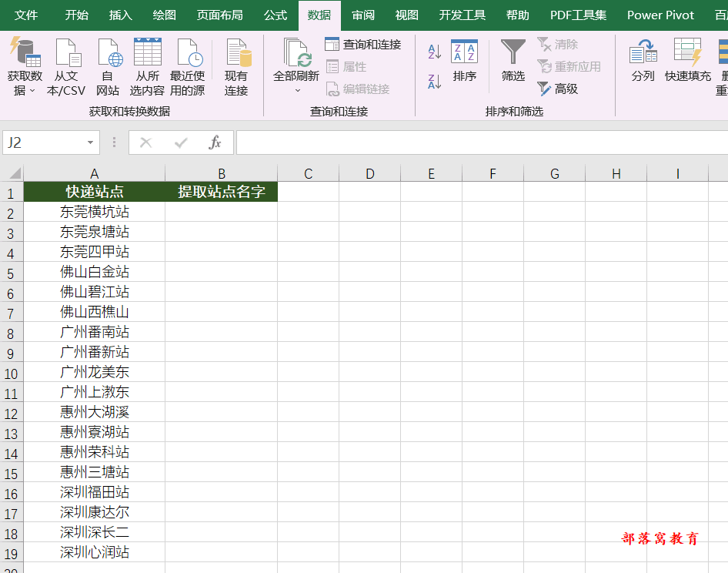Switch to the 页面布局 tab

[219, 15]
